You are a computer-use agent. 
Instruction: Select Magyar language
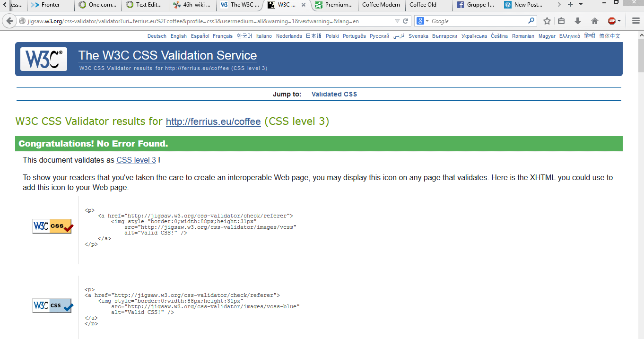click(x=547, y=36)
